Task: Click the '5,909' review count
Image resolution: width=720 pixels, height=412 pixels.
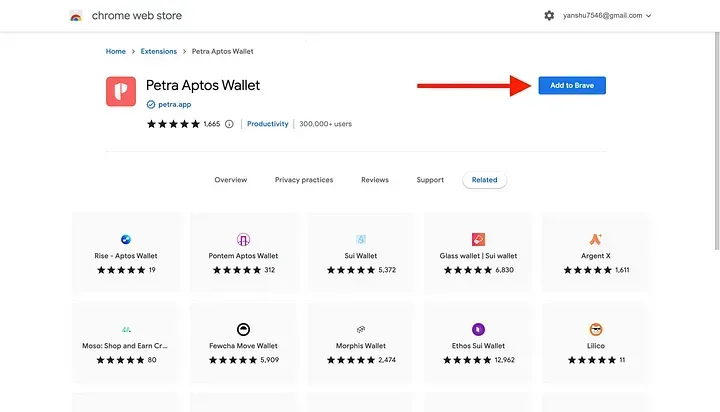Action: pyautogui.click(x=270, y=360)
